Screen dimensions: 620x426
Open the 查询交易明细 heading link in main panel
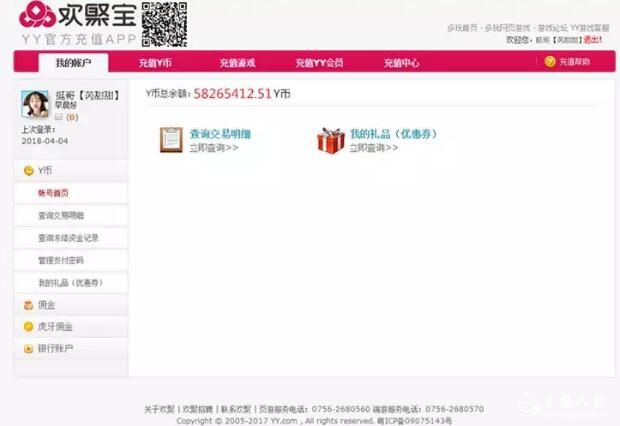[x=220, y=134]
